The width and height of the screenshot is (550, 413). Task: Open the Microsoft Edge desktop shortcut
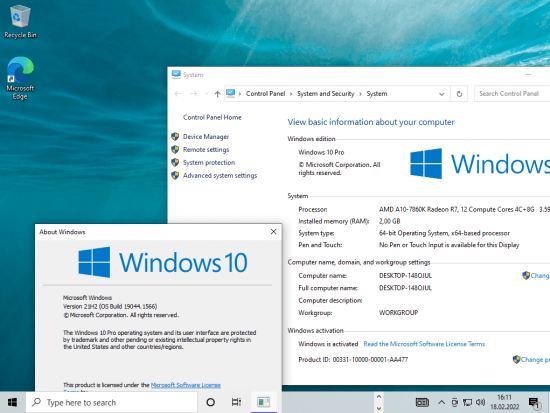(x=20, y=79)
